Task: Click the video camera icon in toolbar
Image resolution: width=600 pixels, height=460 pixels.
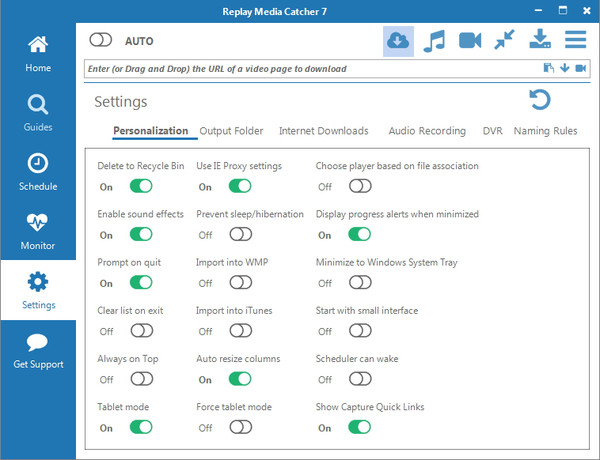Action: (x=470, y=41)
